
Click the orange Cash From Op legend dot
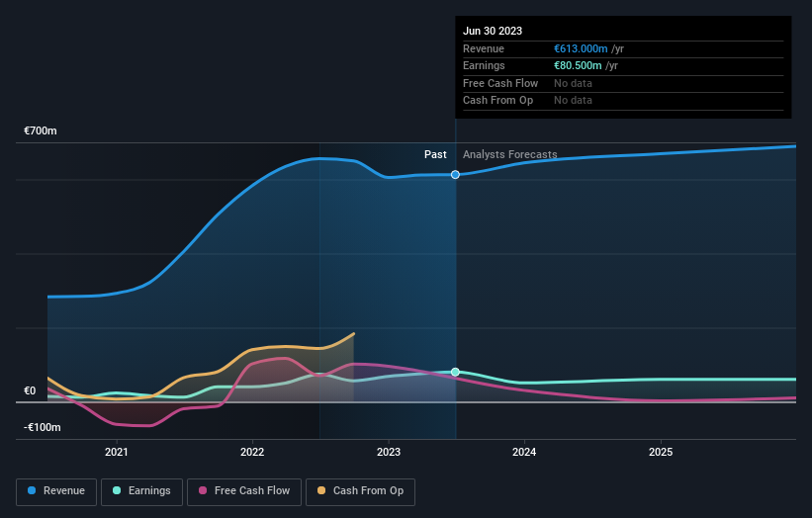(x=321, y=490)
